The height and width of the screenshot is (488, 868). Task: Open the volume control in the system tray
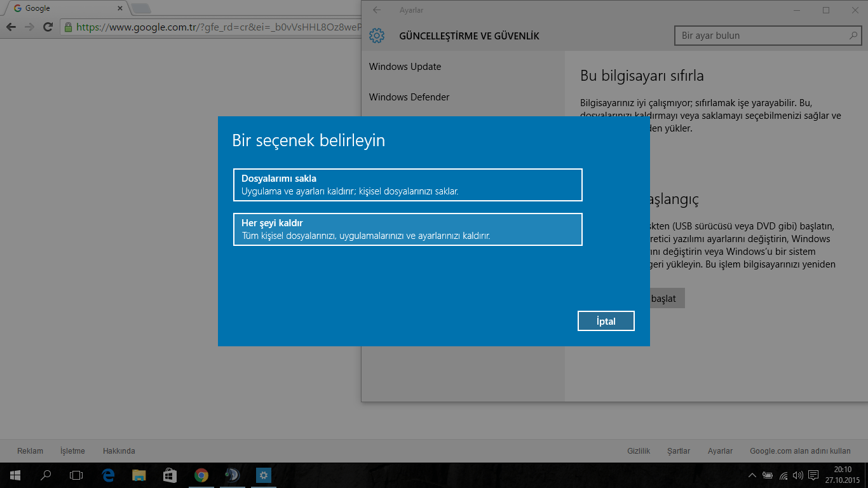click(797, 475)
